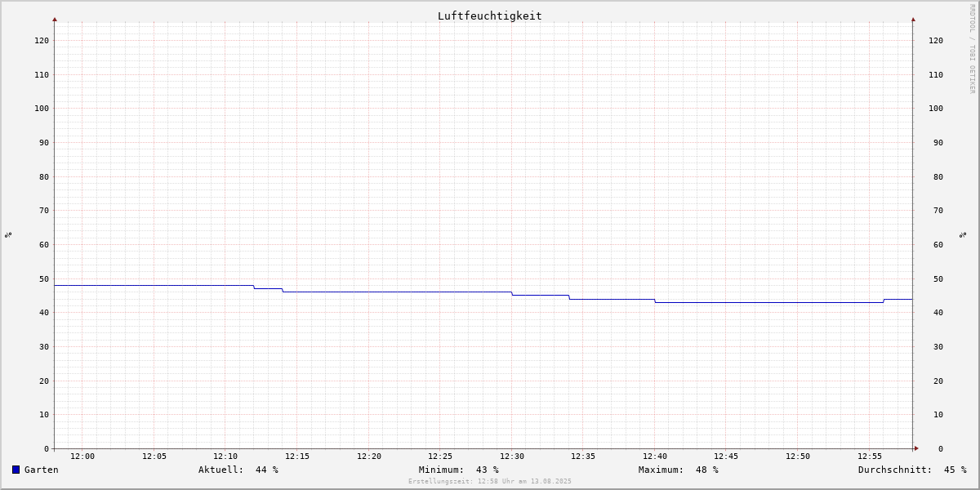
Task: Click the 70 label on the left y-axis
Action: [x=45, y=210]
